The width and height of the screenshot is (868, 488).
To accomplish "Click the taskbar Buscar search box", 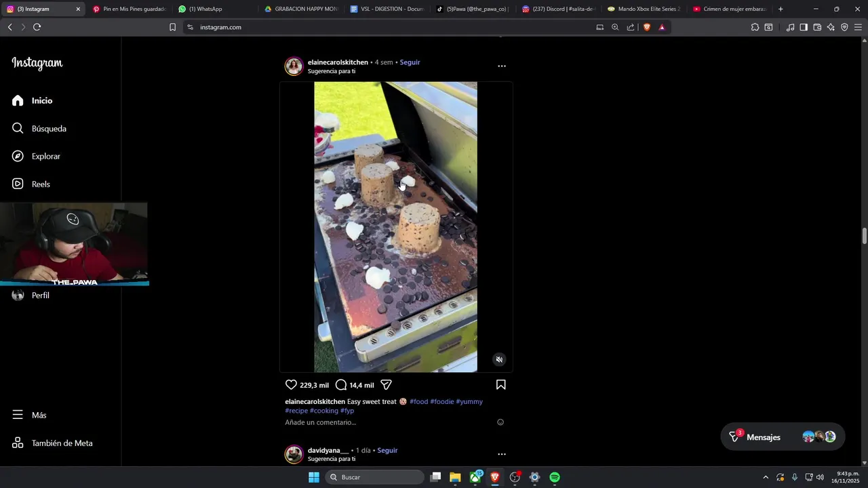I will click(x=374, y=477).
